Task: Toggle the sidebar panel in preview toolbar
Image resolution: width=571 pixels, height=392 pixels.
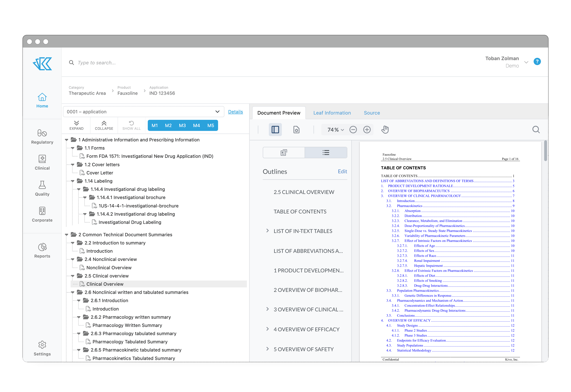Action: pos(275,130)
